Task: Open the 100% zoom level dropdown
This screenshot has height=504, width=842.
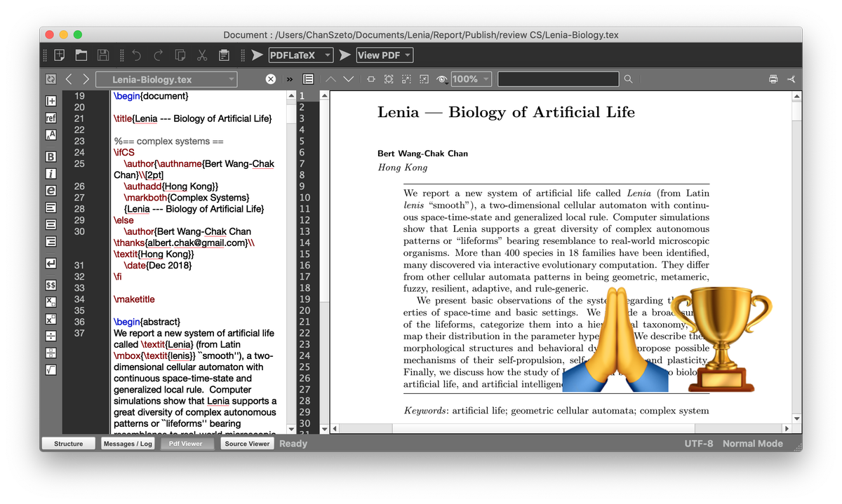Action: [471, 79]
